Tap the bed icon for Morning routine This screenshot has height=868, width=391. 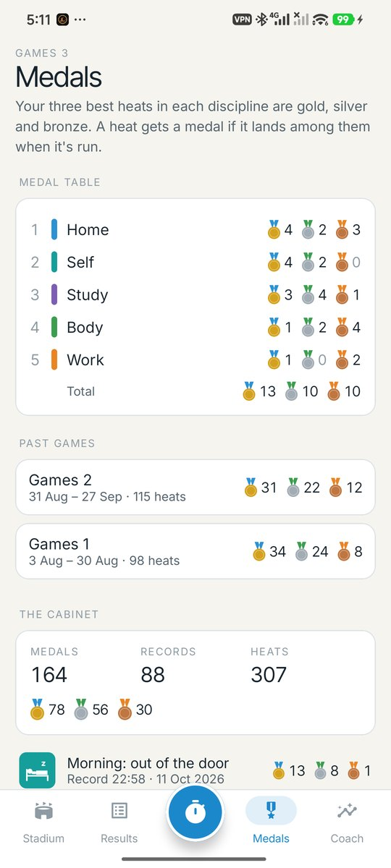point(37,770)
